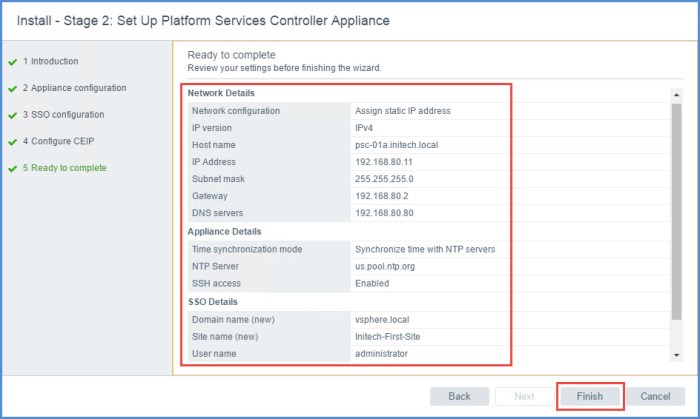Click the IP Address value 192.168.80.11
This screenshot has width=700, height=419.
[384, 161]
